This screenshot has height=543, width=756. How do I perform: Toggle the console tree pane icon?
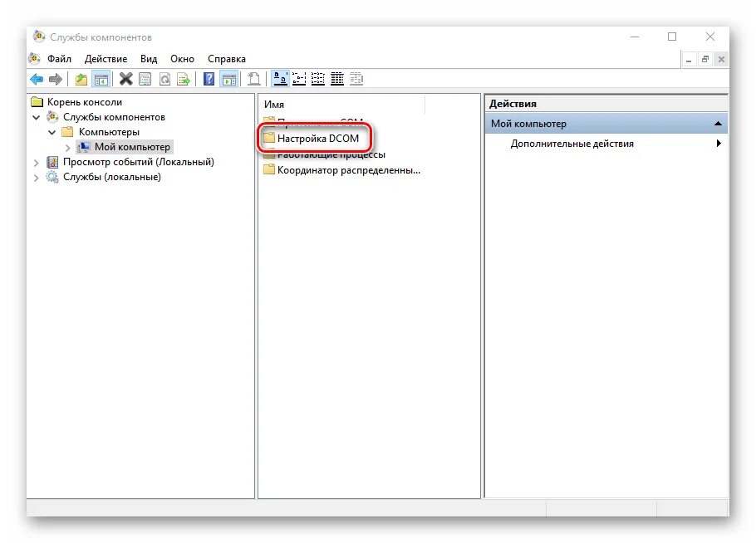(x=101, y=79)
